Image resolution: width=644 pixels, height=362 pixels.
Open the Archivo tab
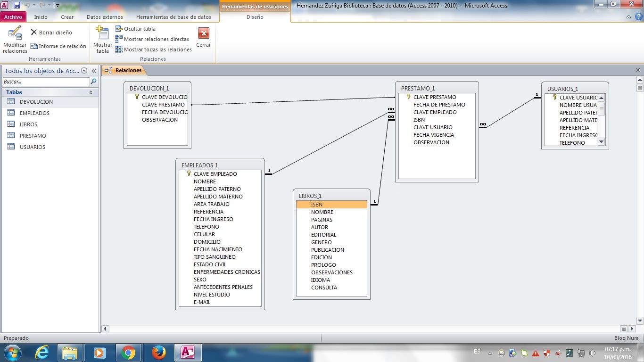[13, 17]
